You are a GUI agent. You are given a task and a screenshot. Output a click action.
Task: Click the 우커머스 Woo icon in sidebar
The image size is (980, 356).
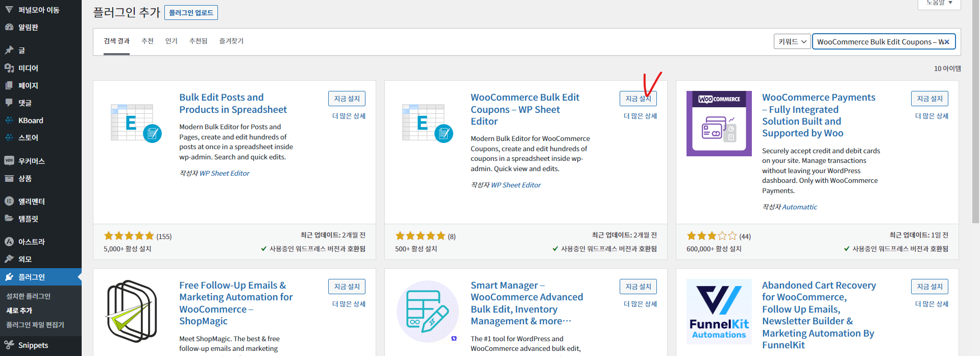(x=9, y=161)
